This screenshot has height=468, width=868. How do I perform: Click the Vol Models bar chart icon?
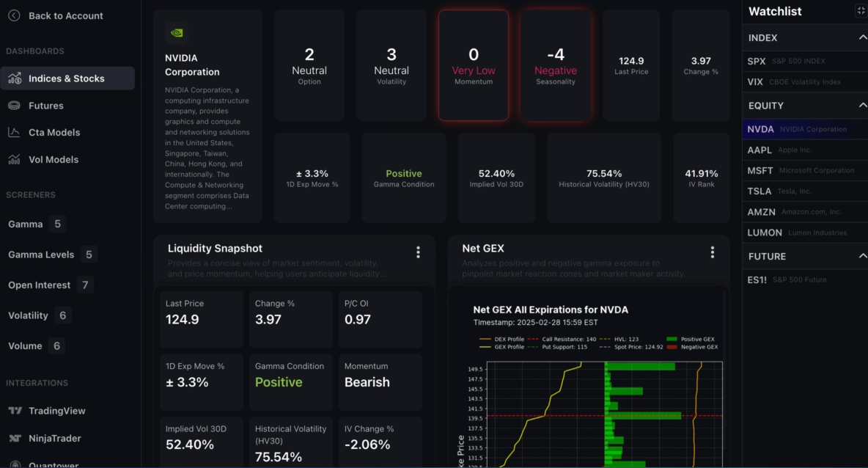(15, 159)
